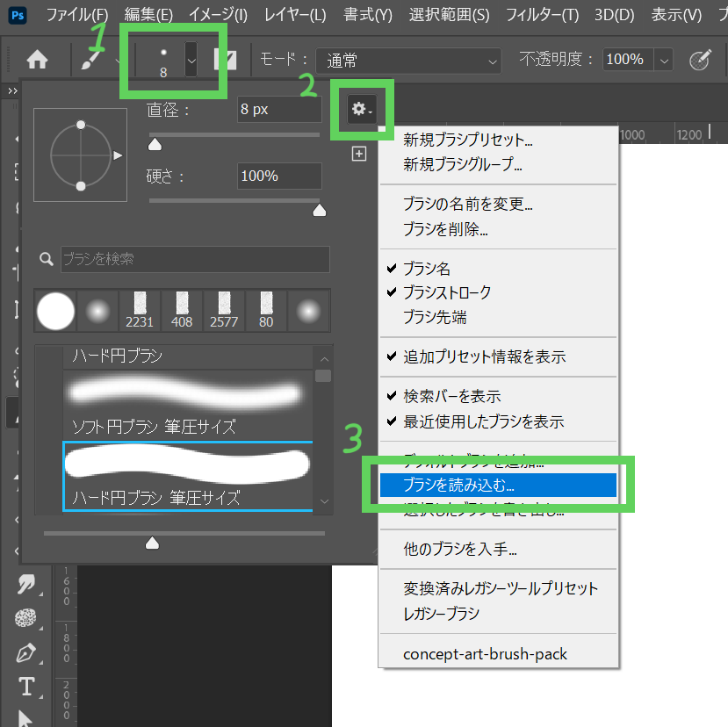Click the 硬さ hardness slider handle
Screen dimensions: 728x727
tap(320, 209)
